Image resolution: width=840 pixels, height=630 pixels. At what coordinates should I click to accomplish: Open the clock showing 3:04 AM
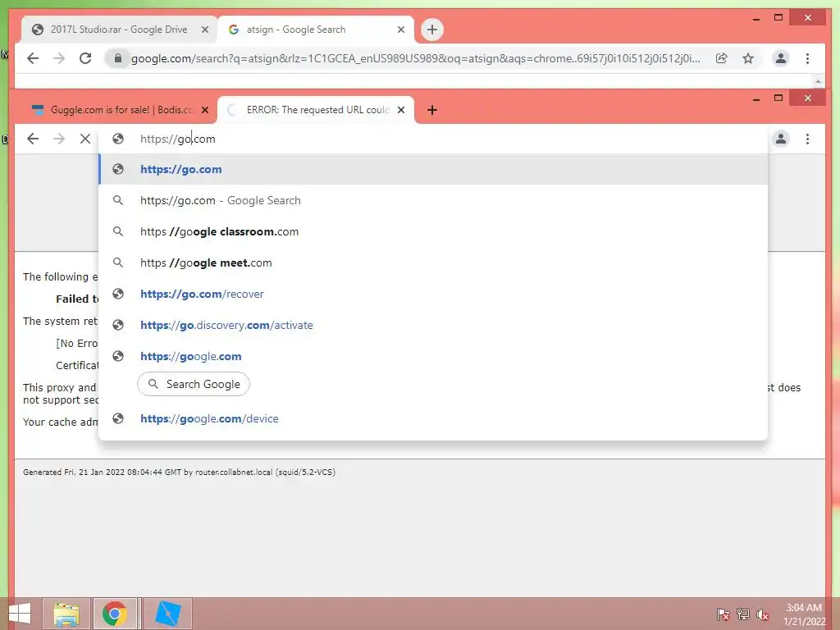(x=804, y=614)
